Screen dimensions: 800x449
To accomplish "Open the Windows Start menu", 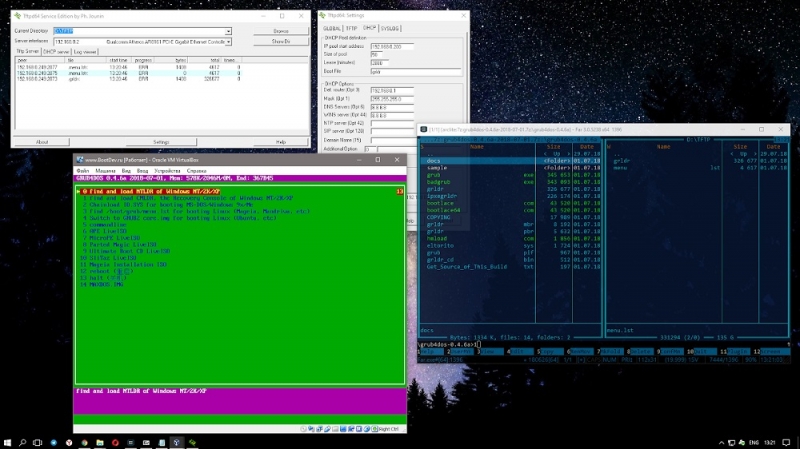I will (7, 442).
